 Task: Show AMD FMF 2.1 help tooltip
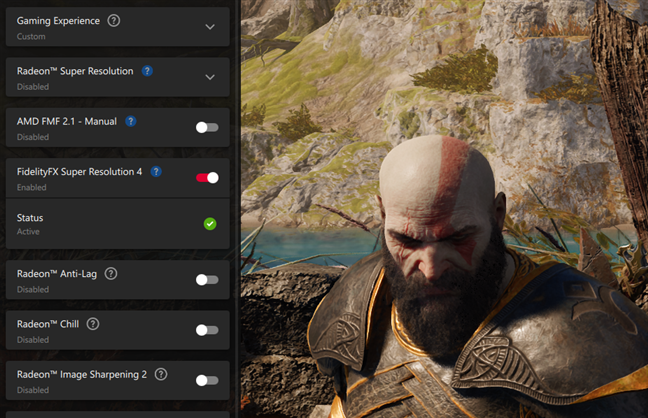coord(131,121)
